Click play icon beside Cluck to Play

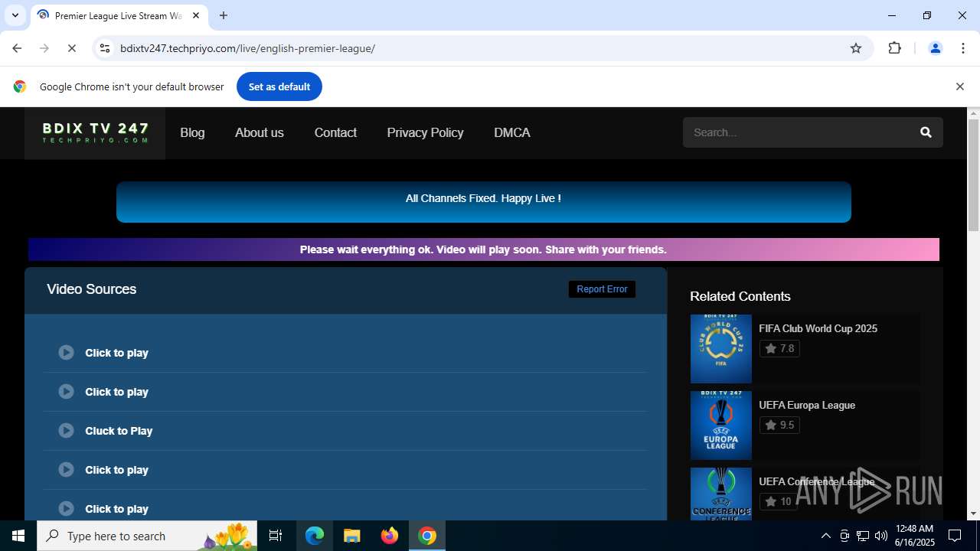click(x=66, y=431)
